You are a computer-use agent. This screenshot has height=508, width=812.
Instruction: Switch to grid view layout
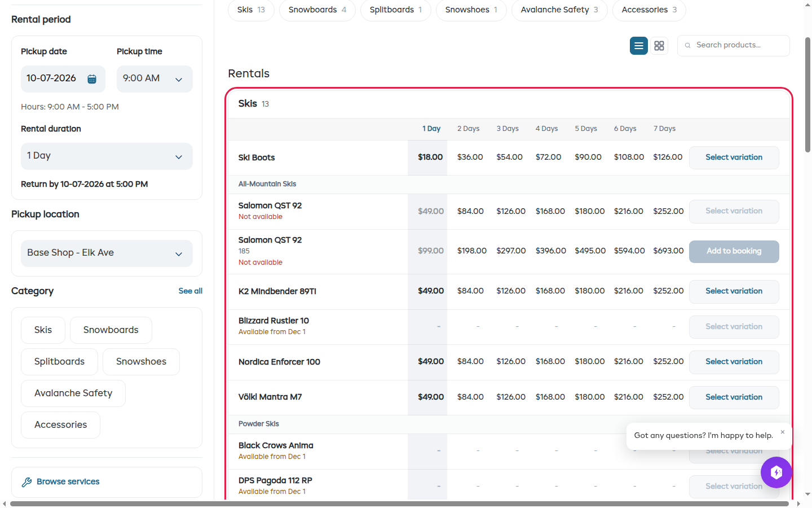tap(659, 46)
